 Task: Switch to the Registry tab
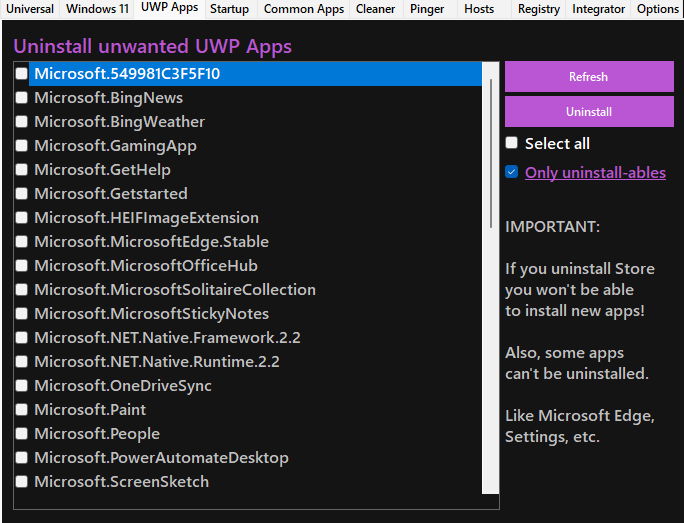539,9
